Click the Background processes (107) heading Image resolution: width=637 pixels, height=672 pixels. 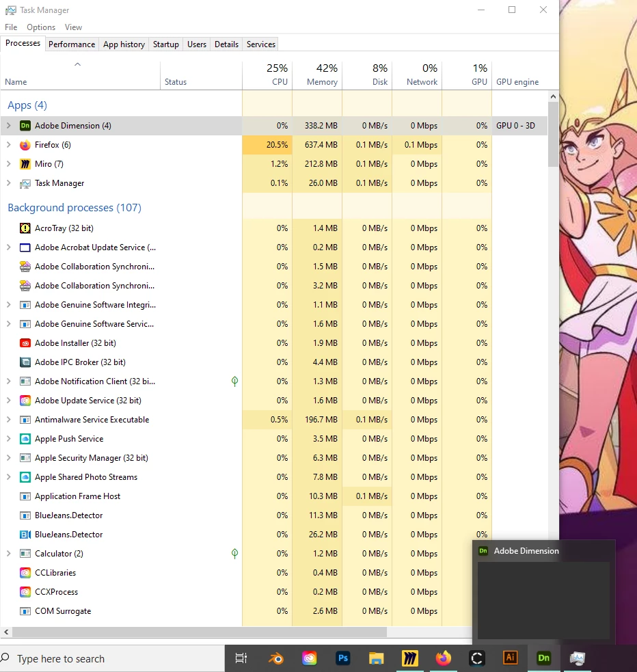tap(74, 207)
